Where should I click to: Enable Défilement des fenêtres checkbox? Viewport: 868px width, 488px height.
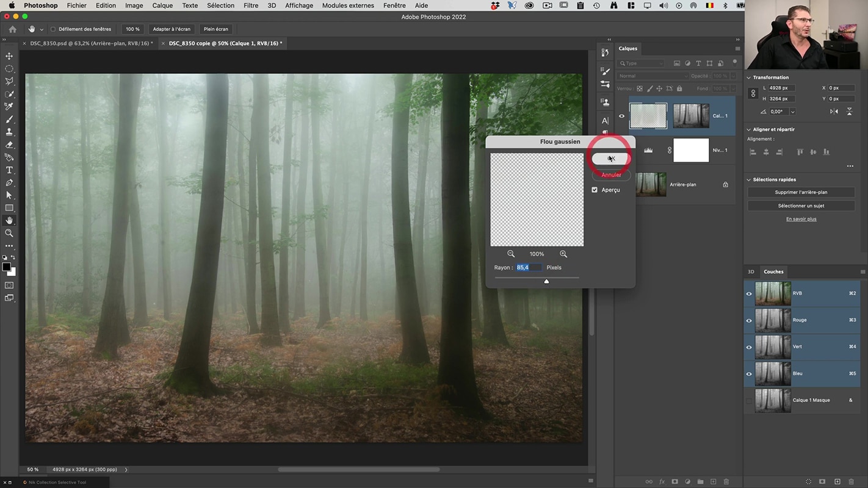click(53, 29)
